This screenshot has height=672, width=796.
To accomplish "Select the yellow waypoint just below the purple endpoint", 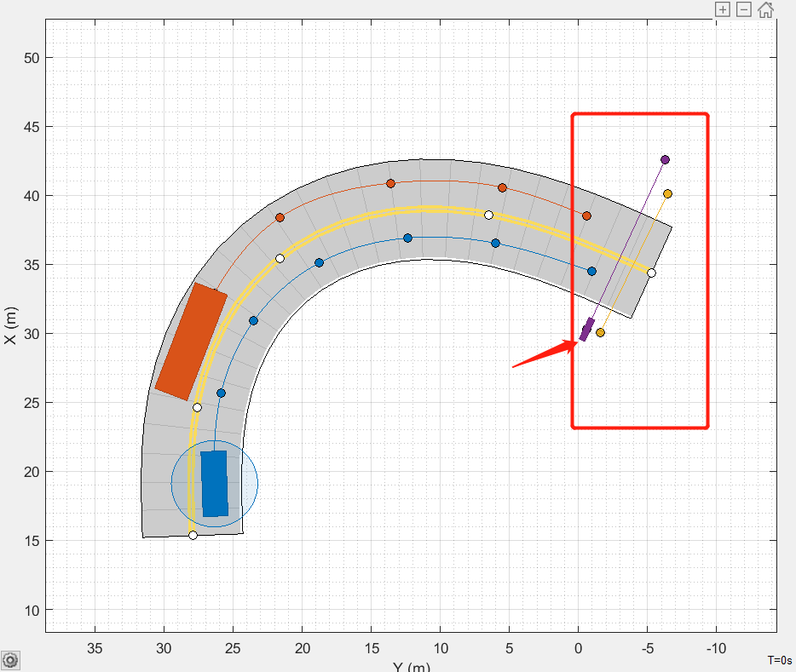I will [x=667, y=193].
